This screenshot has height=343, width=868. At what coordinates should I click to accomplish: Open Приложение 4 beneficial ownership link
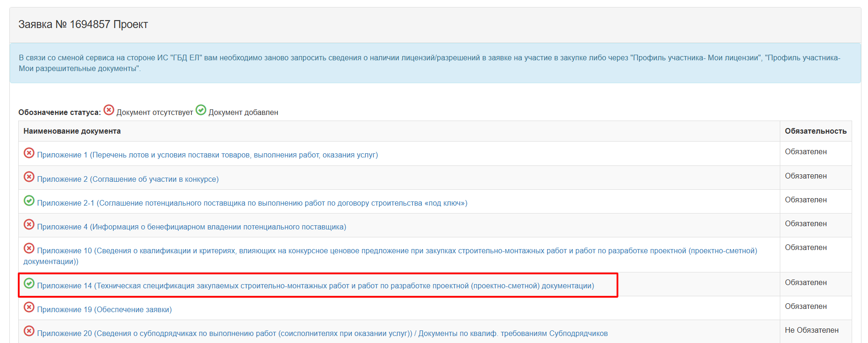(x=191, y=227)
